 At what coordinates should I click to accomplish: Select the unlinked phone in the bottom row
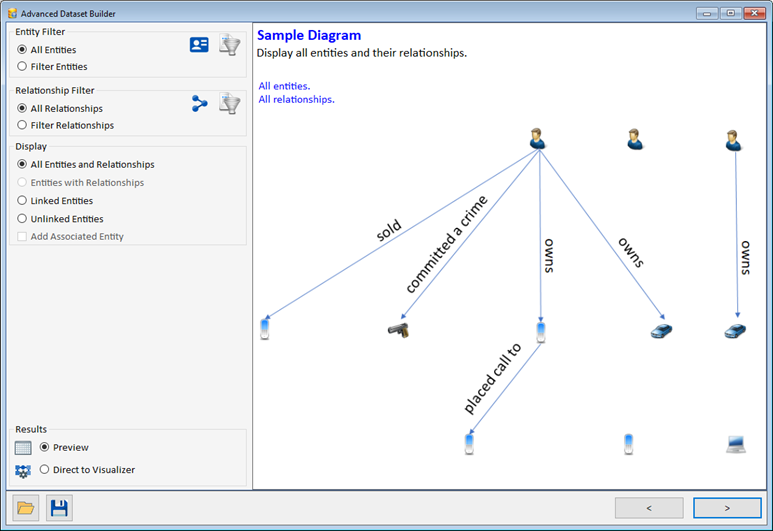(629, 444)
